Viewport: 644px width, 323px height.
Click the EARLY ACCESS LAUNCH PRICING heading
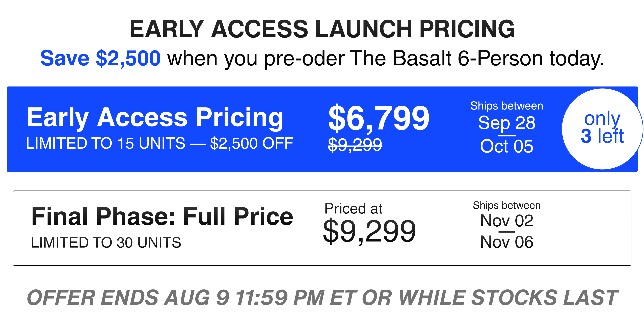pyautogui.click(x=322, y=29)
